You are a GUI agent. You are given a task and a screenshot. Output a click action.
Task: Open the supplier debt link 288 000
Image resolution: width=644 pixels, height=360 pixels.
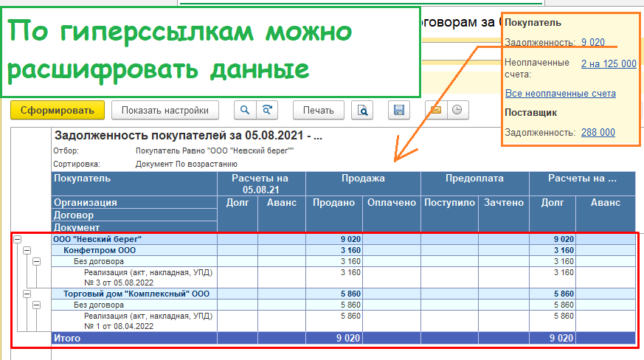[598, 132]
